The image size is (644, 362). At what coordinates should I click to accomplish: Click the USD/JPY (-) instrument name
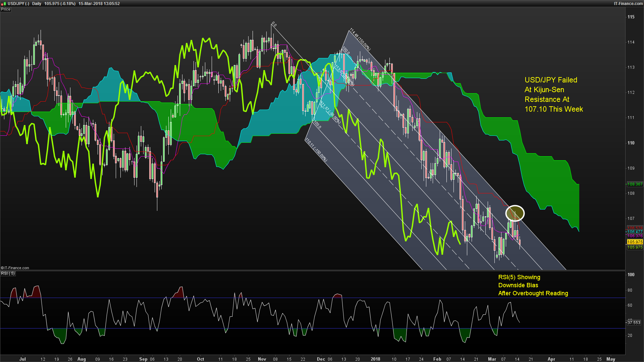pyautogui.click(x=18, y=4)
